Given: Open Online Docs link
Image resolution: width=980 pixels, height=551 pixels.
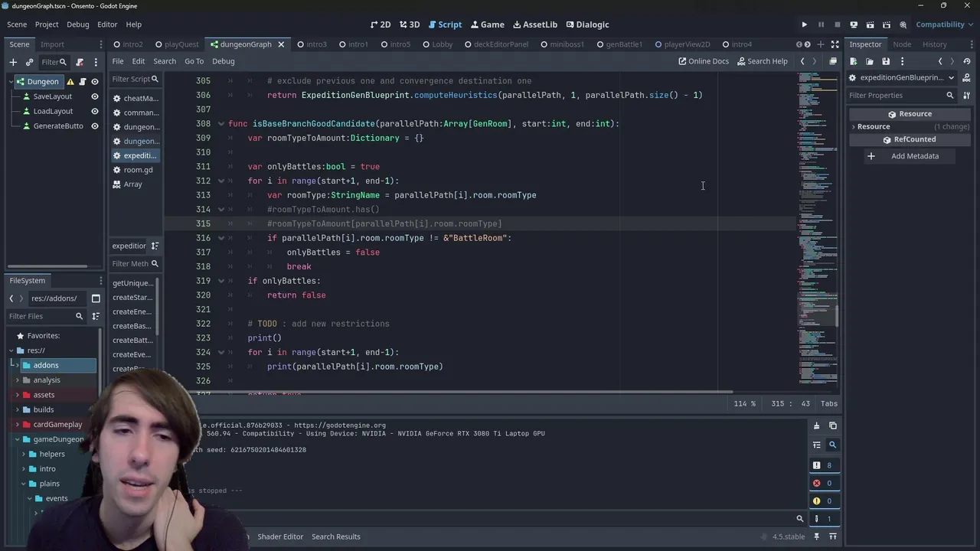Looking at the screenshot, I should (704, 61).
